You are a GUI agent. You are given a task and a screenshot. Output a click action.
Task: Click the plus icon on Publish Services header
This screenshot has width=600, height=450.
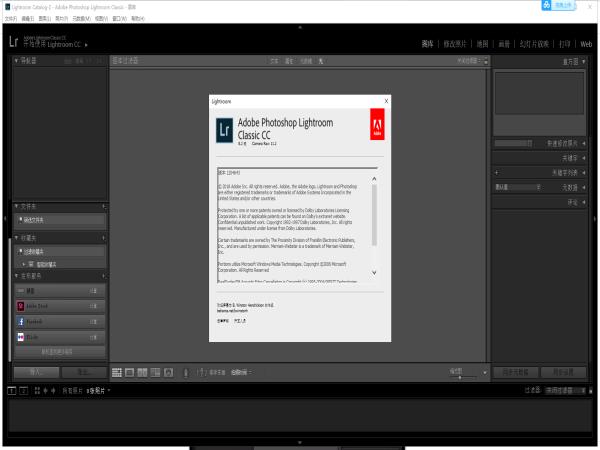tap(104, 276)
